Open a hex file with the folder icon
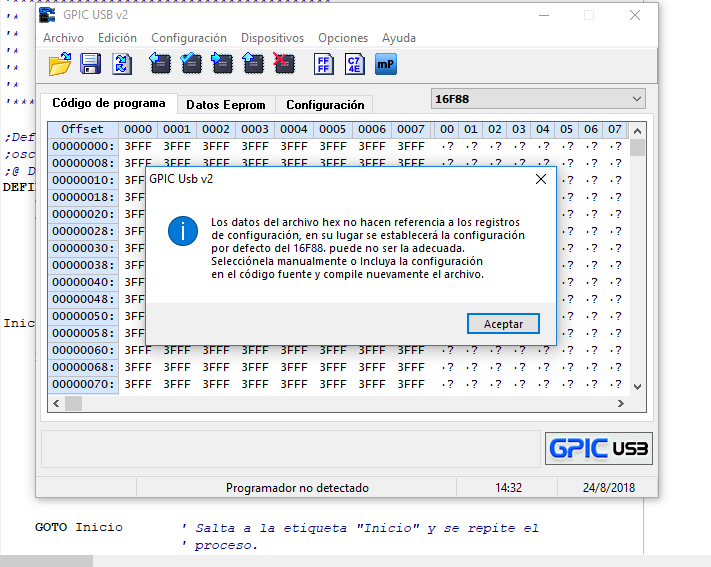 (60, 64)
